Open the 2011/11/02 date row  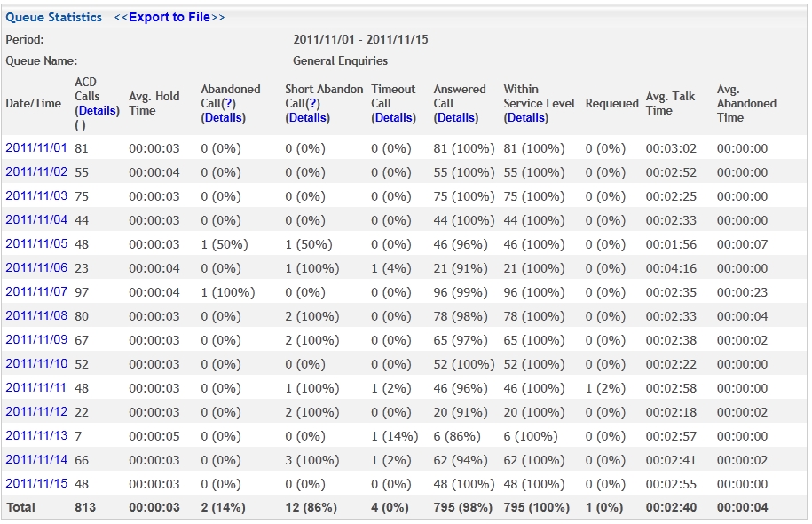[36, 171]
